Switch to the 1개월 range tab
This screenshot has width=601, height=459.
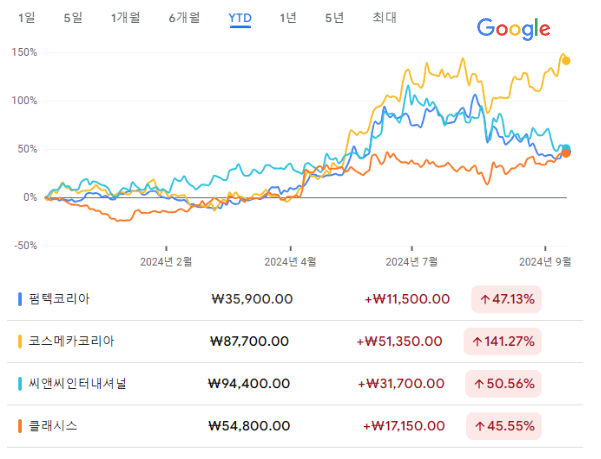[126, 18]
